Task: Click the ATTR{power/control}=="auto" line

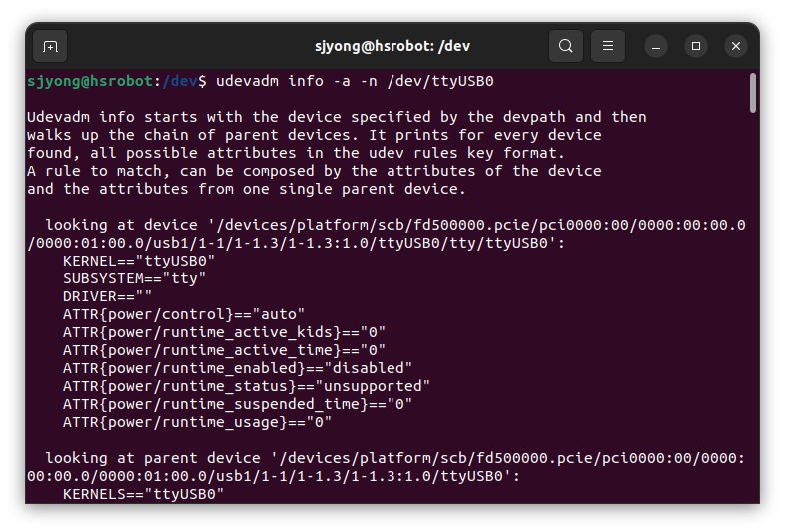Action: click(183, 314)
